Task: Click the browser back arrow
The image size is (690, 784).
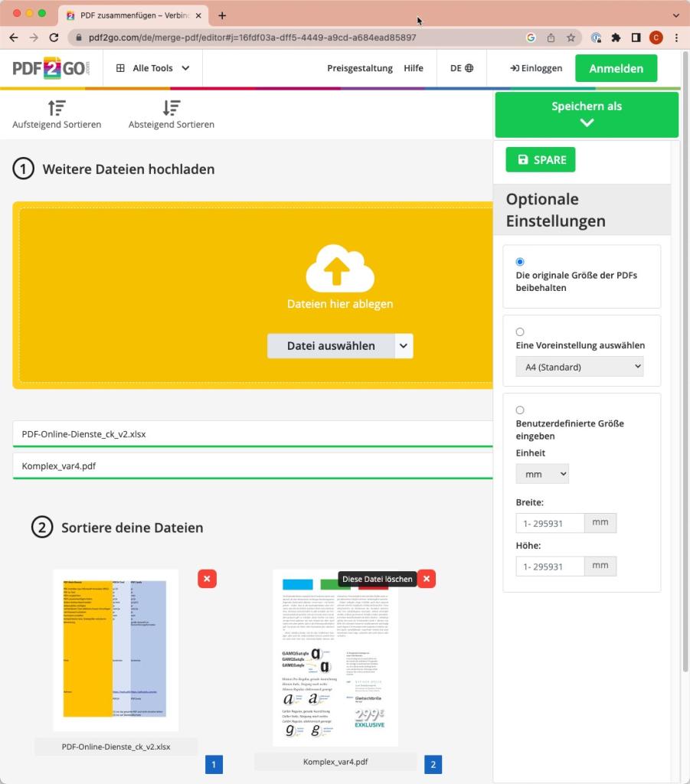Action: tap(14, 38)
